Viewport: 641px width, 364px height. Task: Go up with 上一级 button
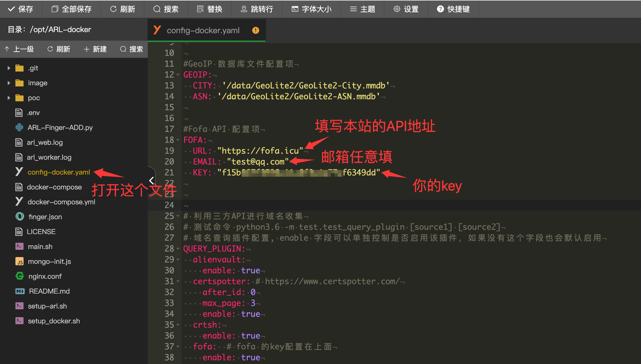[19, 49]
